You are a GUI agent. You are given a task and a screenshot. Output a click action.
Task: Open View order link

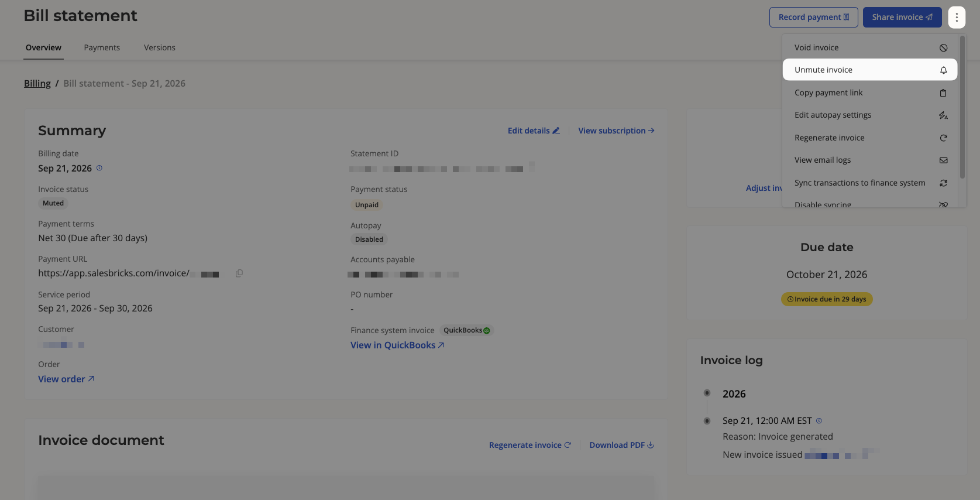tap(66, 379)
